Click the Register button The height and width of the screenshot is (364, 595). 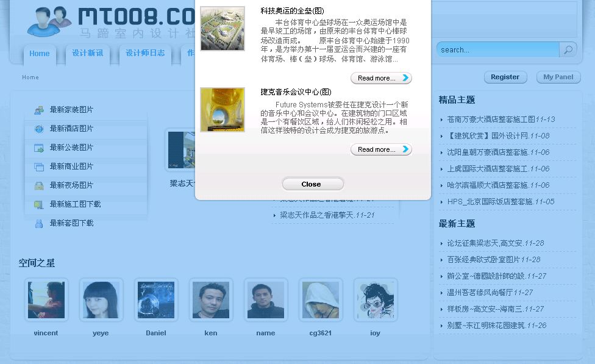coord(505,77)
